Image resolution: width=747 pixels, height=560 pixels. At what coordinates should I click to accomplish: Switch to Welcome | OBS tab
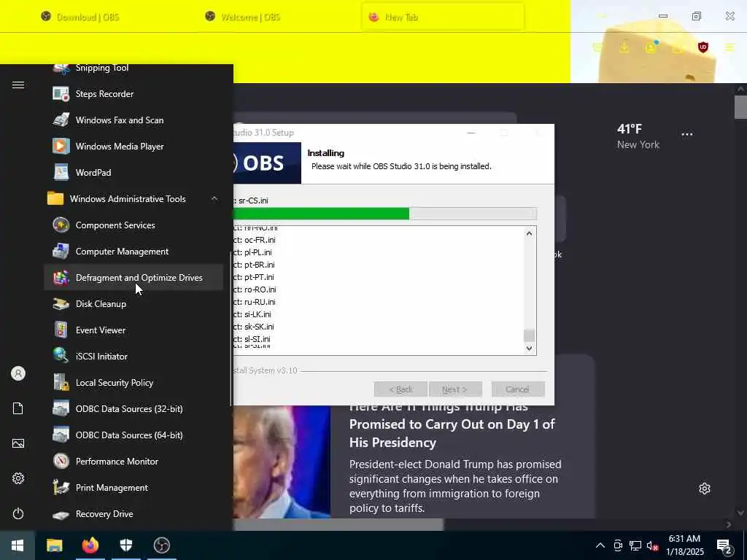251,17
